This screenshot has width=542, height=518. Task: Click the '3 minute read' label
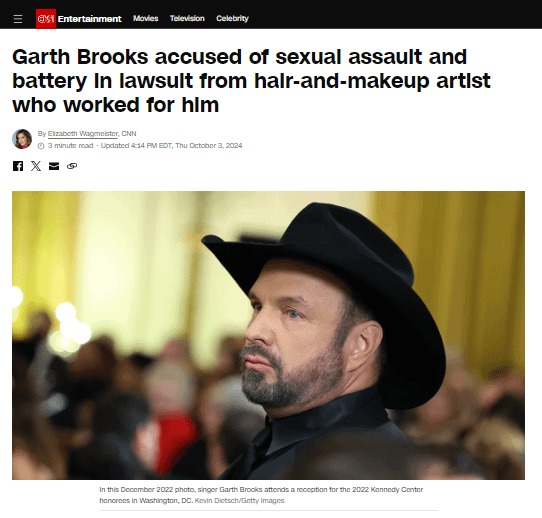click(x=71, y=145)
